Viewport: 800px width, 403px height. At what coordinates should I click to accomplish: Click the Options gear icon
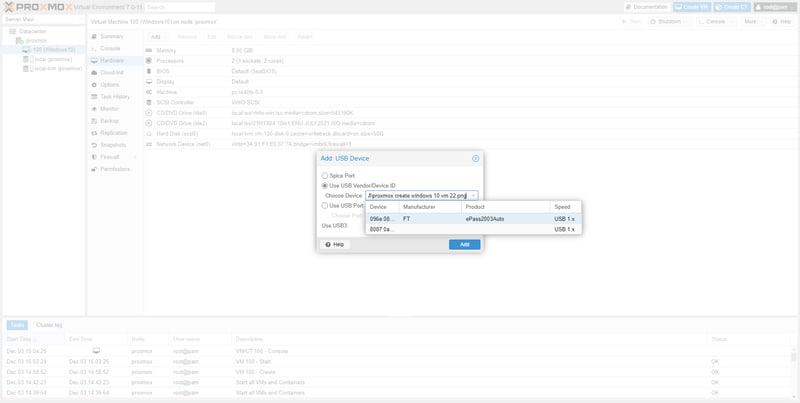point(94,84)
